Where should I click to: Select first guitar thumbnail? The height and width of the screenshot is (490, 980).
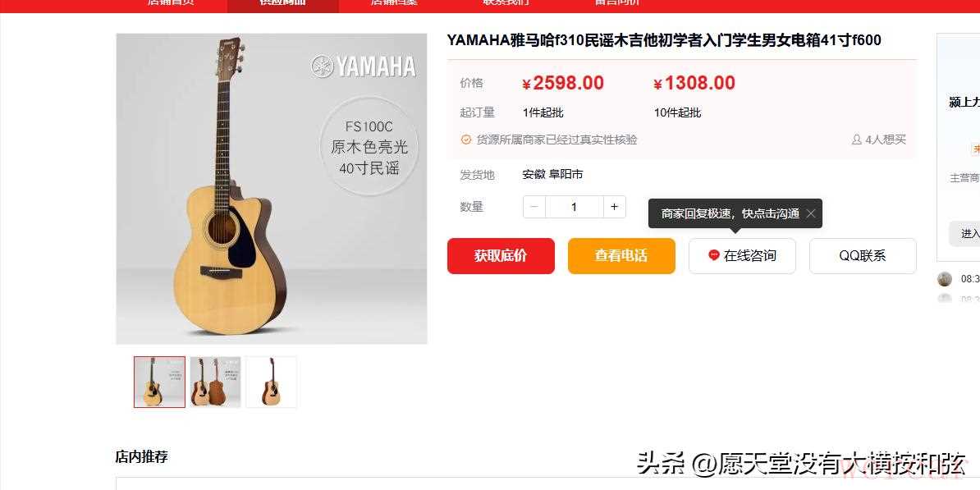tap(159, 382)
